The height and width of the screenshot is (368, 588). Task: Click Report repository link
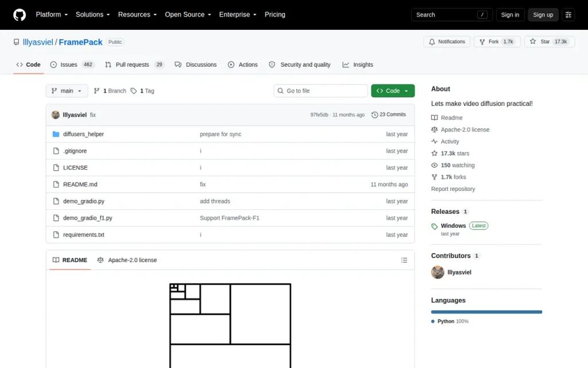point(453,189)
